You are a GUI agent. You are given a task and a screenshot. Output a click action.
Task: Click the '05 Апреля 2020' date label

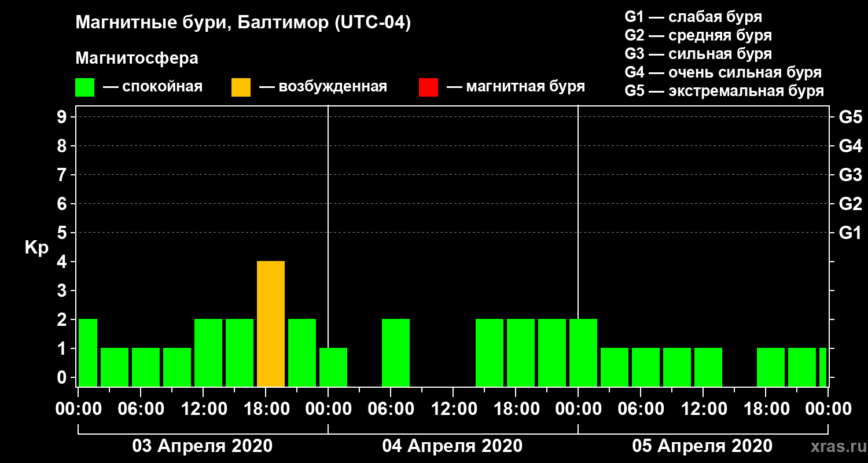pyautogui.click(x=703, y=446)
